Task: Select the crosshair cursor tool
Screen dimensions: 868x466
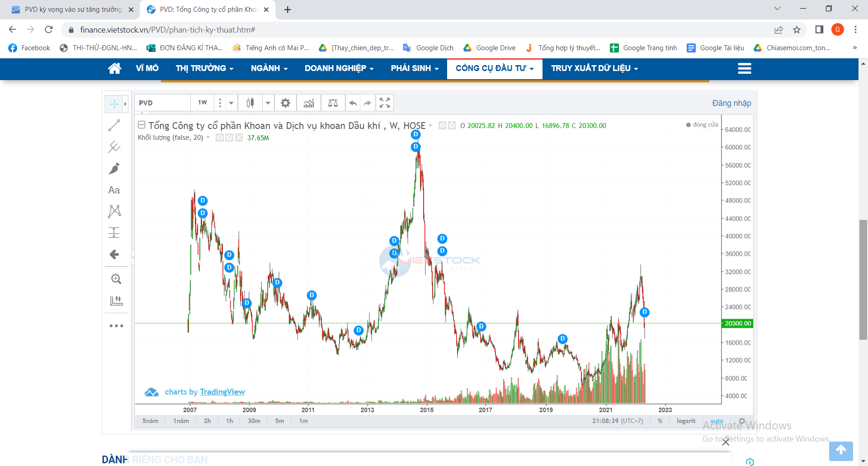Action: [x=114, y=104]
